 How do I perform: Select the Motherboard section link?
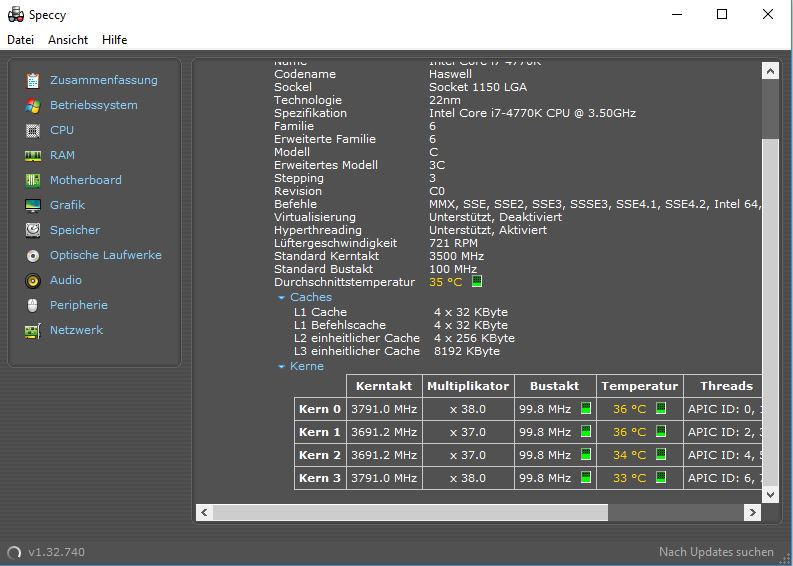(85, 180)
